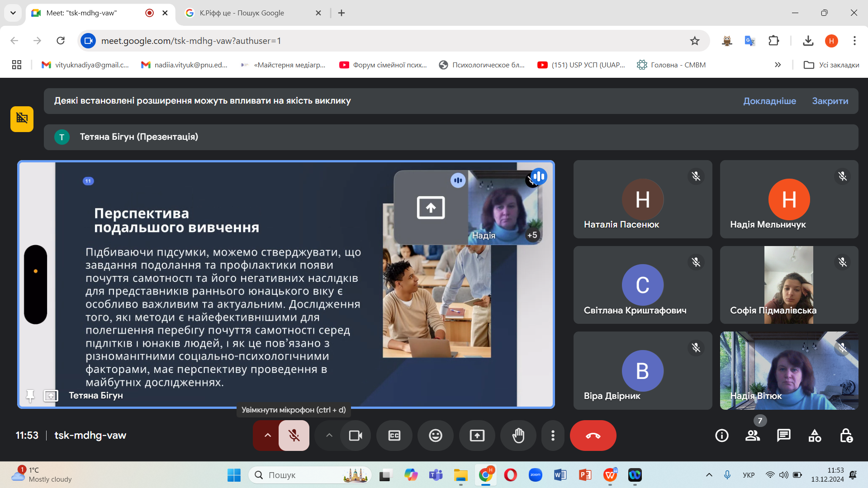Viewport: 868px width, 488px height.
Task: Open the activities shapes icon
Action: [x=815, y=436]
